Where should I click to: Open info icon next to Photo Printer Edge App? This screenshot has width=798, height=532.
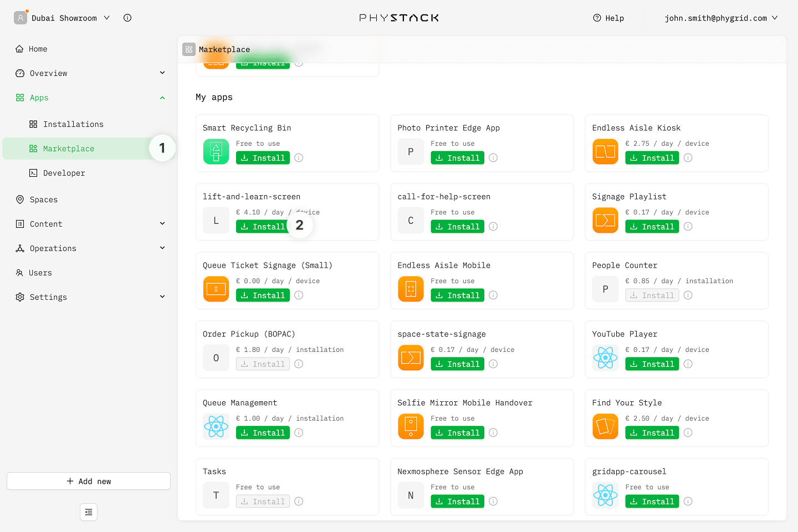point(493,158)
